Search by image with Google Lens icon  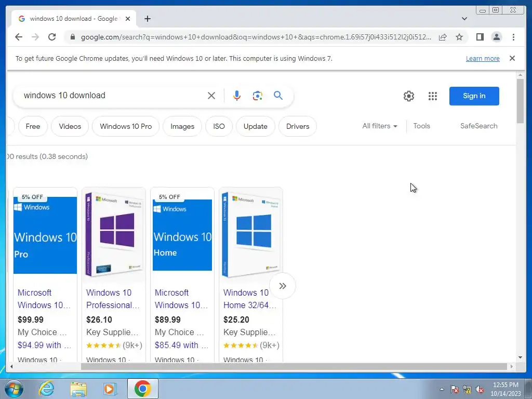258,96
